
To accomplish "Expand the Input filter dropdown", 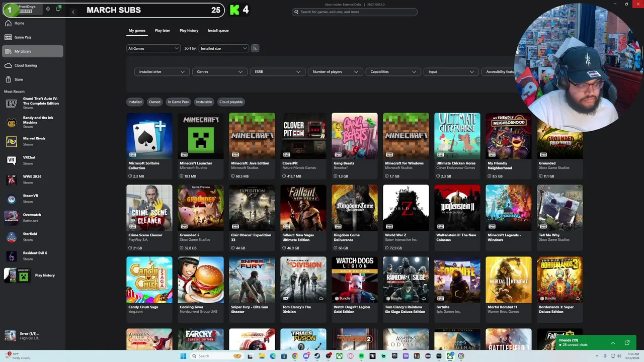I will (x=451, y=72).
